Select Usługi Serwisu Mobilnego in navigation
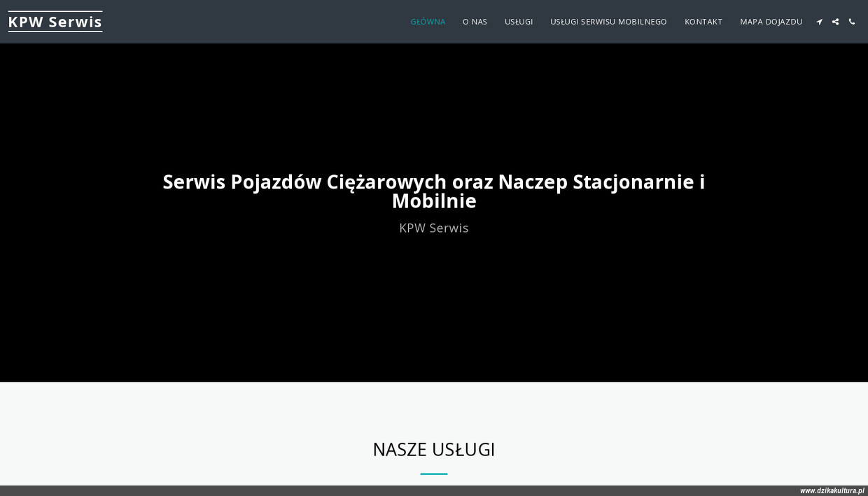 609,22
